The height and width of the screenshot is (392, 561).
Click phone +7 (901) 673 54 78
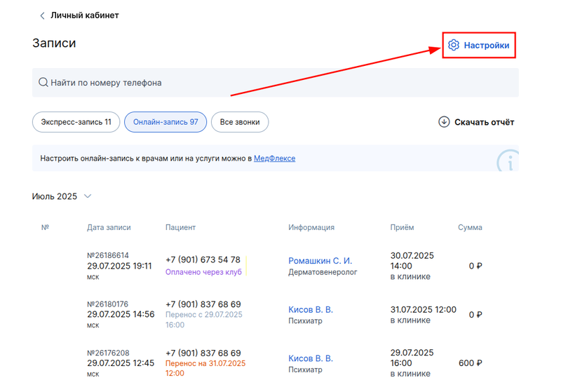(203, 259)
